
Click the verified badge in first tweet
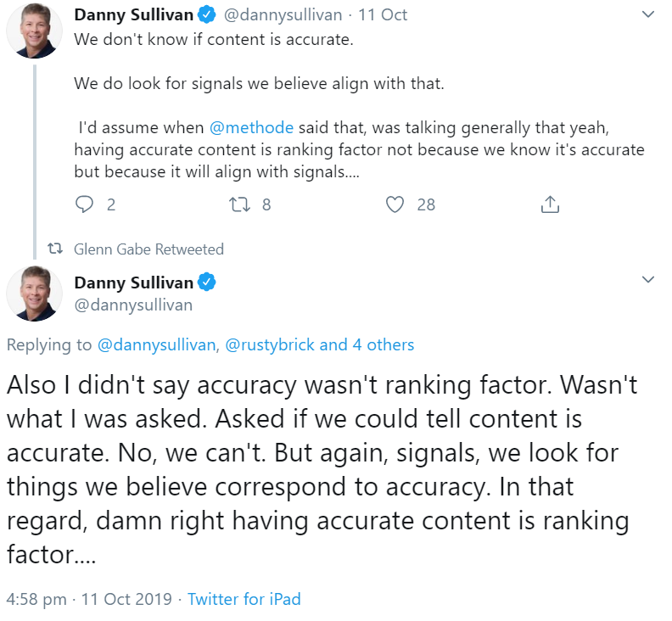click(207, 14)
